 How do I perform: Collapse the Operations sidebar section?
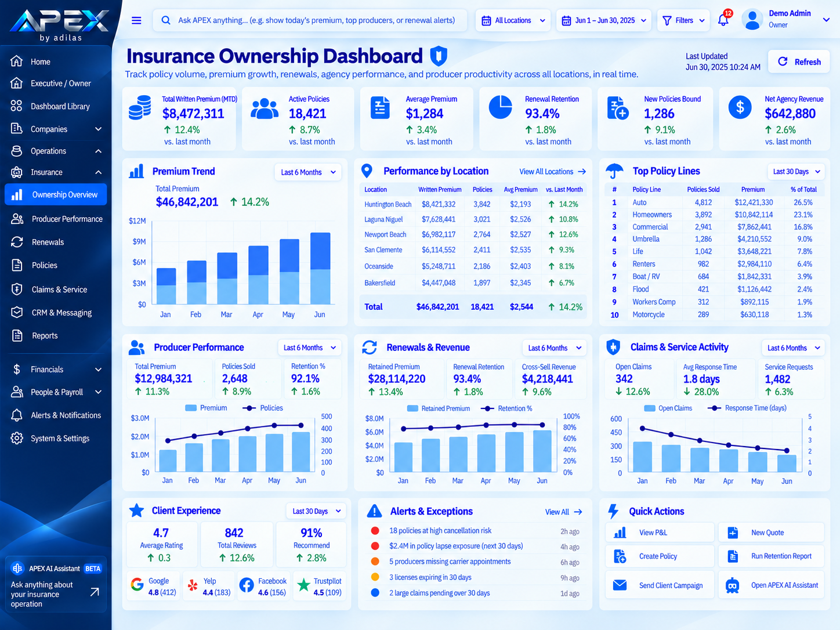tap(56, 151)
